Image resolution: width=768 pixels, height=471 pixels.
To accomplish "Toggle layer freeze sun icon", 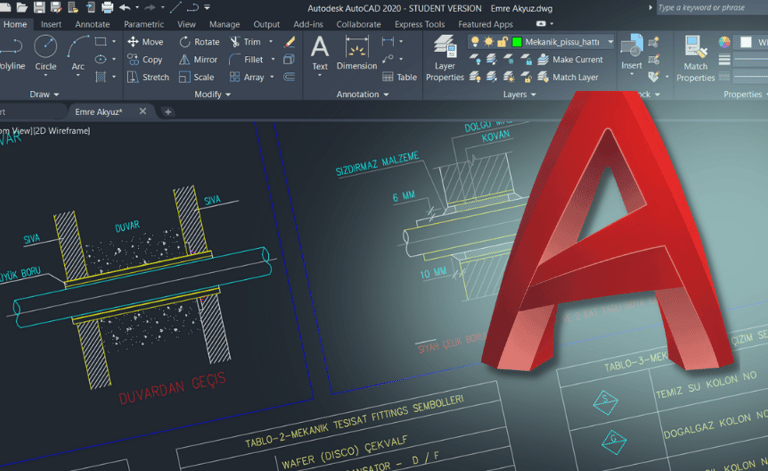I will point(489,42).
